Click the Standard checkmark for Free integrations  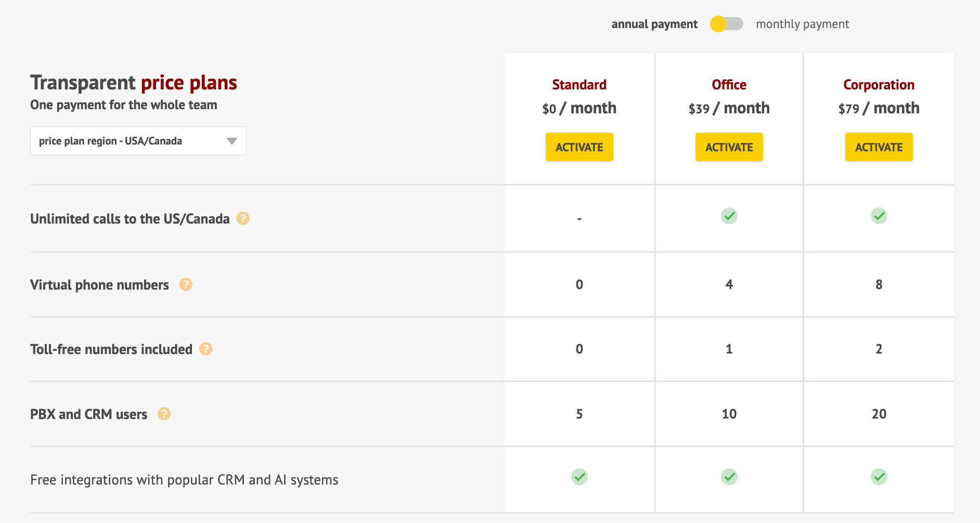coord(579,477)
